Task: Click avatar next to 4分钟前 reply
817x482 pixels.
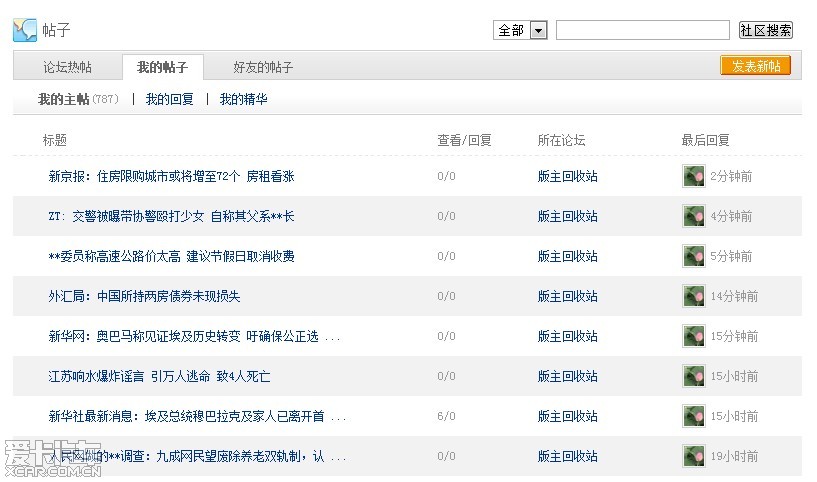Action: pos(693,217)
